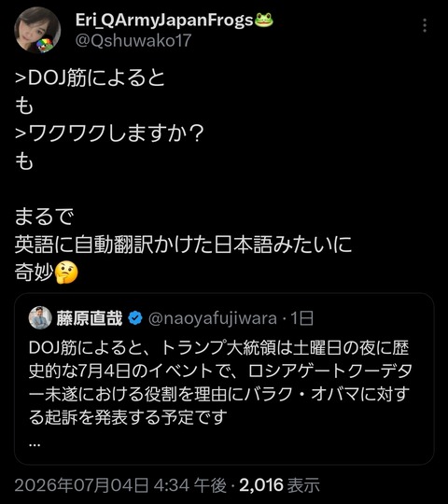This screenshot has height=504, width=448.
Task: Click the >DOJ筋によると text line
Action: pyautogui.click(x=90, y=77)
